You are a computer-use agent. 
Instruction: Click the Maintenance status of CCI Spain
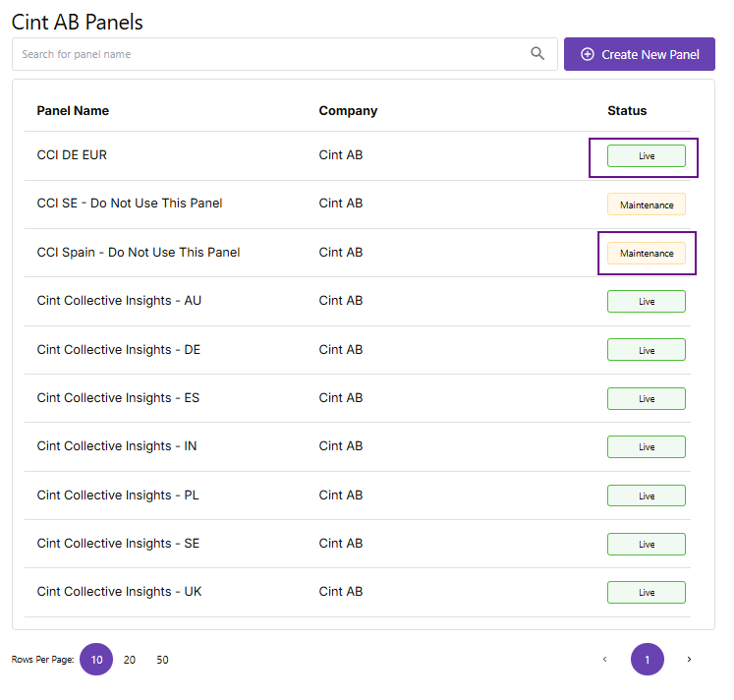pyautogui.click(x=647, y=254)
